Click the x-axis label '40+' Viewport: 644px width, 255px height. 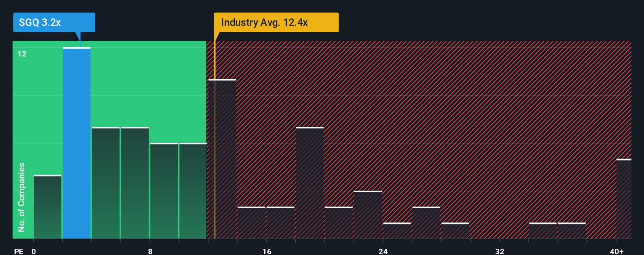tap(617, 251)
